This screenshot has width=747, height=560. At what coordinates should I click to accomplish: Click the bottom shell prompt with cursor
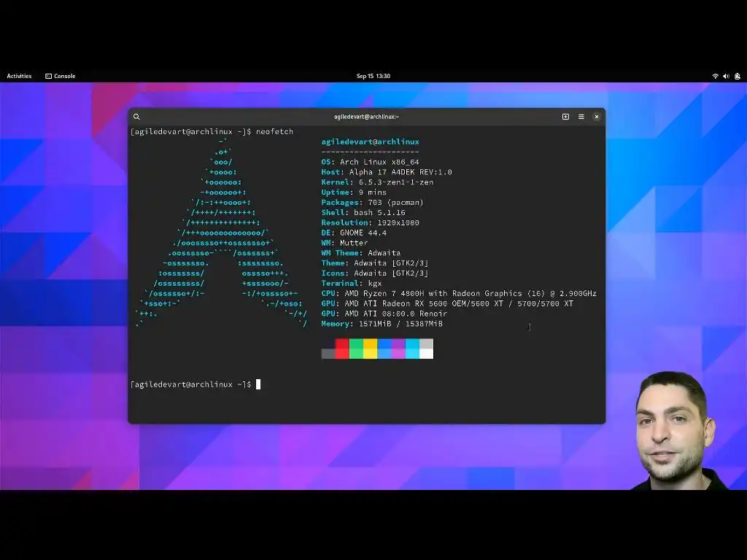(196, 384)
